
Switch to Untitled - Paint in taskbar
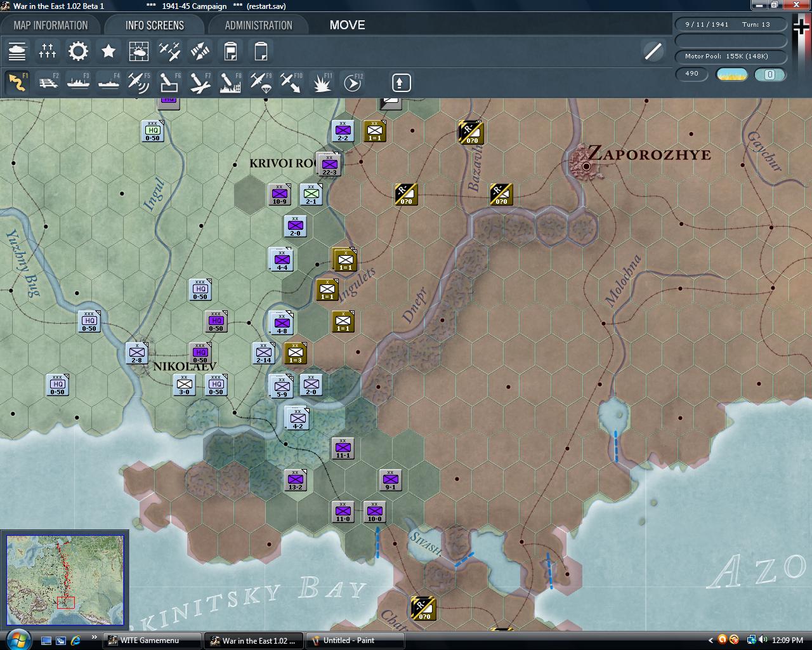coord(355,640)
